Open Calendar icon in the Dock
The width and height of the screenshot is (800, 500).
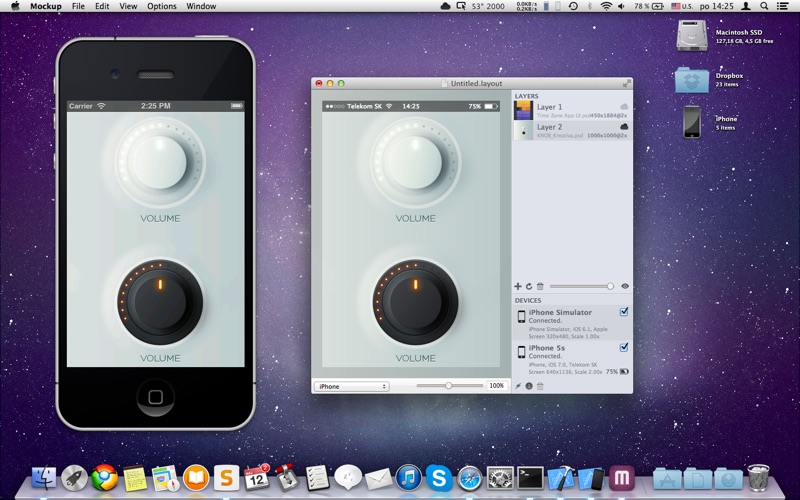(x=257, y=478)
